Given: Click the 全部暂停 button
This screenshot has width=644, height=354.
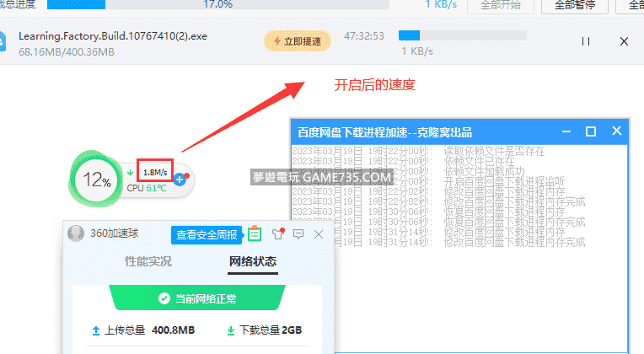Looking at the screenshot, I should (575, 6).
